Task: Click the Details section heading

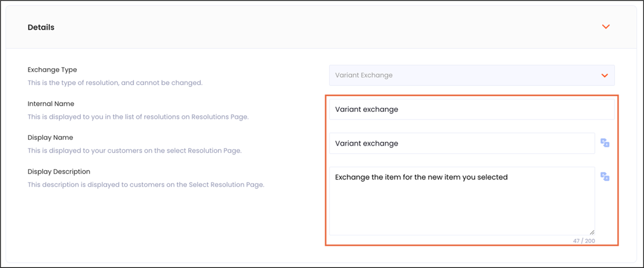Action: (41, 27)
